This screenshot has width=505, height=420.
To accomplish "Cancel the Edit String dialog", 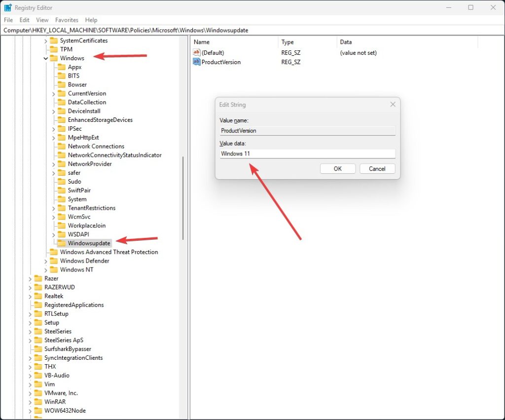I will click(377, 169).
